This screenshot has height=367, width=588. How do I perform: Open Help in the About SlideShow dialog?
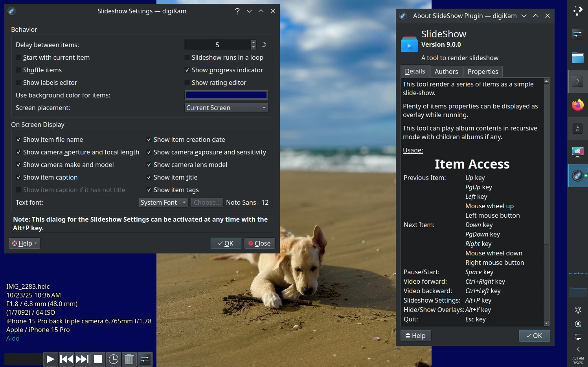point(415,336)
